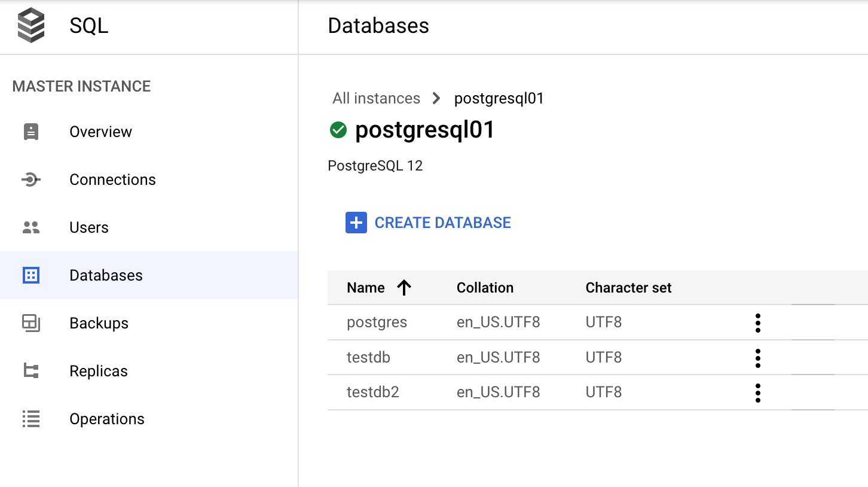Open the overflow menu for testdb2

[x=757, y=392]
